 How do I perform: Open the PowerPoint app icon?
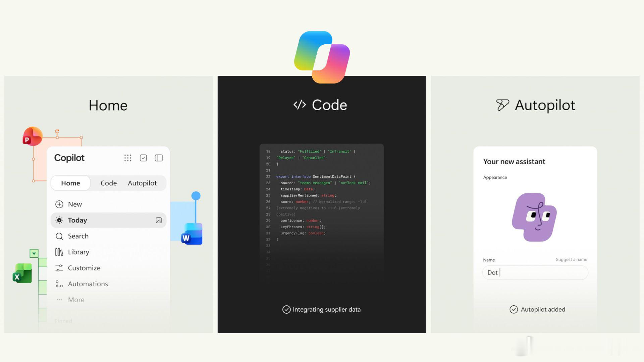(x=32, y=136)
